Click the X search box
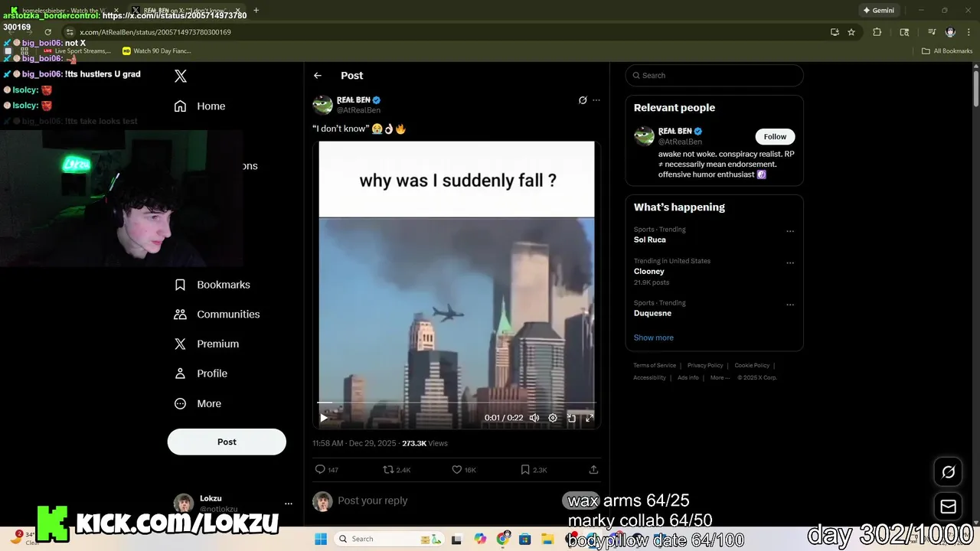The height and width of the screenshot is (551, 980). click(x=714, y=76)
